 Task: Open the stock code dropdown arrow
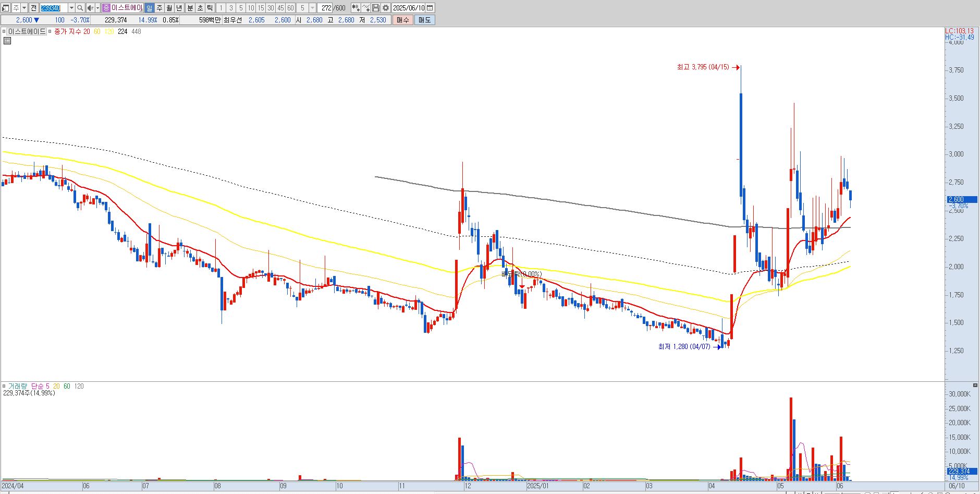point(71,8)
